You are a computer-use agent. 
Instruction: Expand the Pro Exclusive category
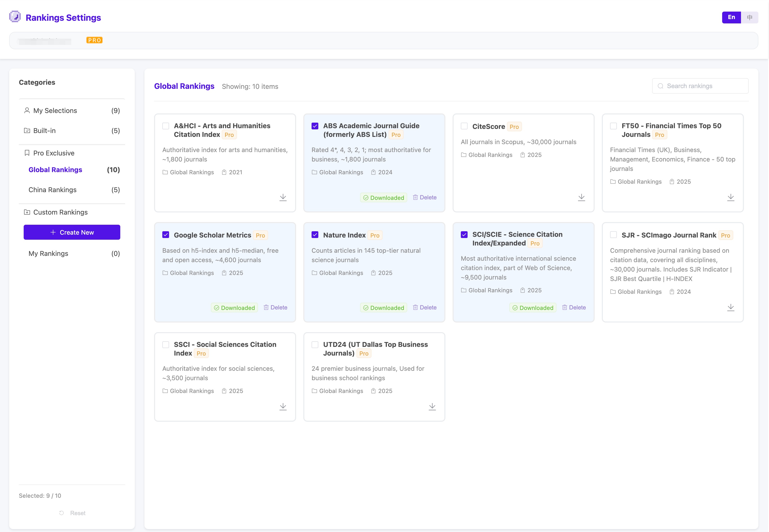coord(54,153)
